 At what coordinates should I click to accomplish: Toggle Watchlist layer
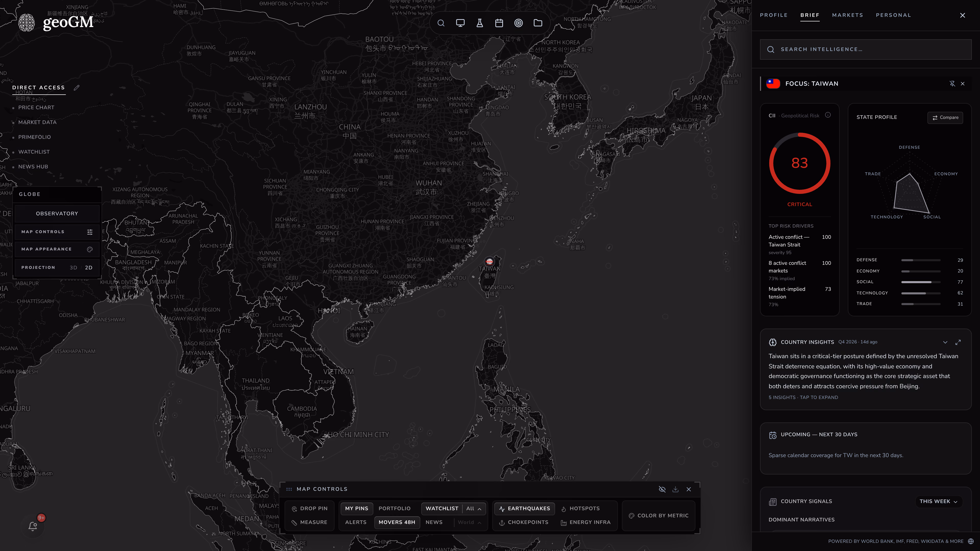click(x=442, y=508)
